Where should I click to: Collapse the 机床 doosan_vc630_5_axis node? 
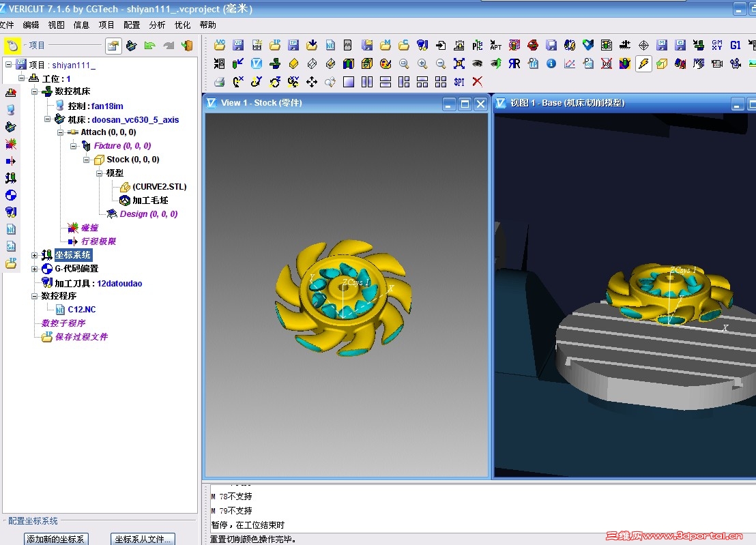point(47,119)
